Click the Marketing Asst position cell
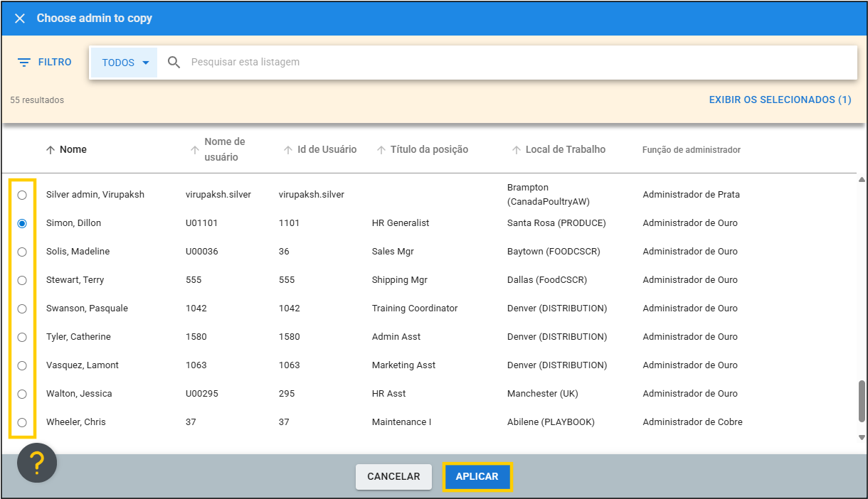The image size is (868, 499). pyautogui.click(x=404, y=365)
